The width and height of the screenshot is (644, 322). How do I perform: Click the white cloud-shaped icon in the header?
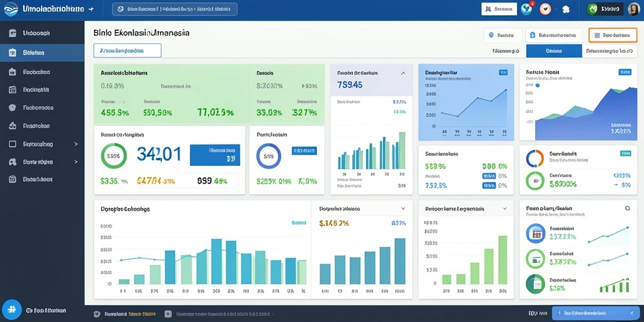pos(566,9)
